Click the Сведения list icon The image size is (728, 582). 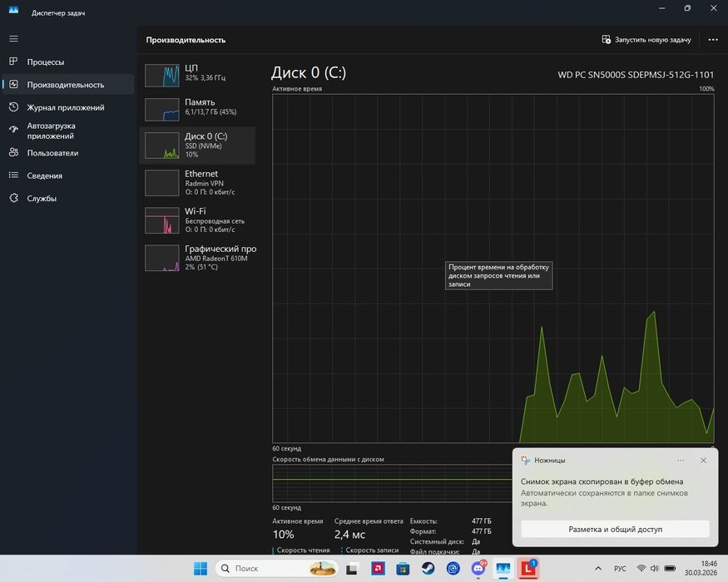coord(13,175)
